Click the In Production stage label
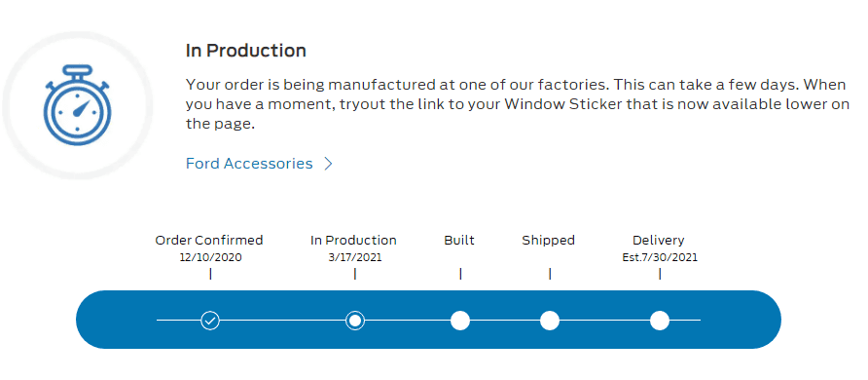This screenshot has width=868, height=380. [354, 241]
